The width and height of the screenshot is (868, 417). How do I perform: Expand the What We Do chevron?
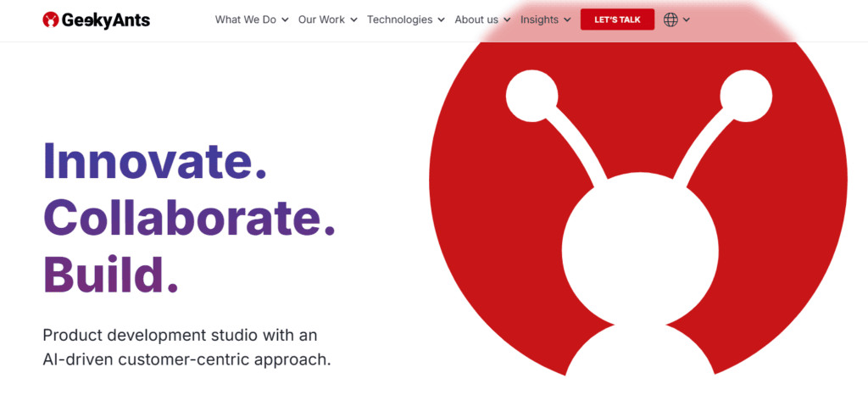(x=285, y=20)
